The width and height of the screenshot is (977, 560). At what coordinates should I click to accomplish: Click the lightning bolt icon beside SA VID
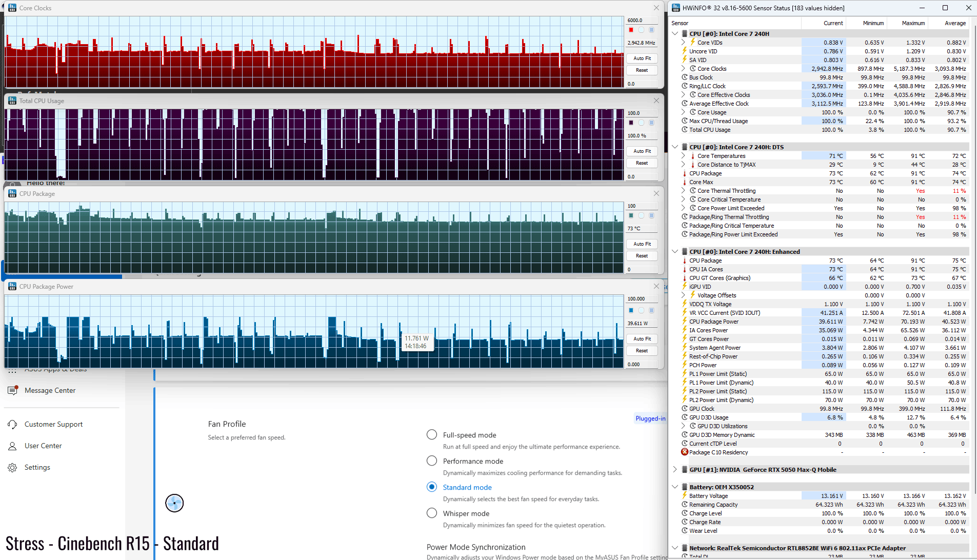point(684,59)
